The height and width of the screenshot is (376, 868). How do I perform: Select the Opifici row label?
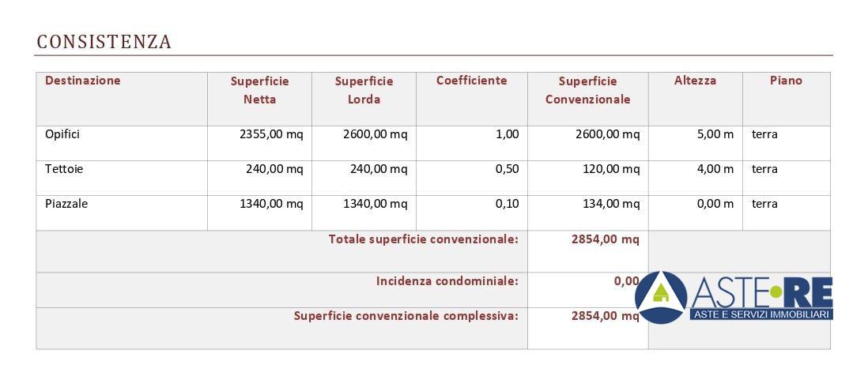coord(62,134)
